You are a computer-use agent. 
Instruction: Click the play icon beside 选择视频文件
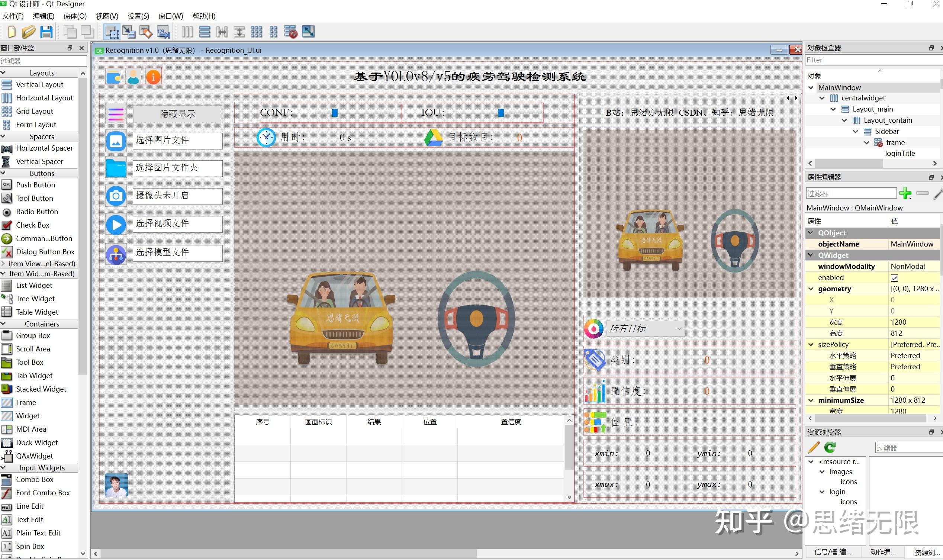[x=116, y=224]
